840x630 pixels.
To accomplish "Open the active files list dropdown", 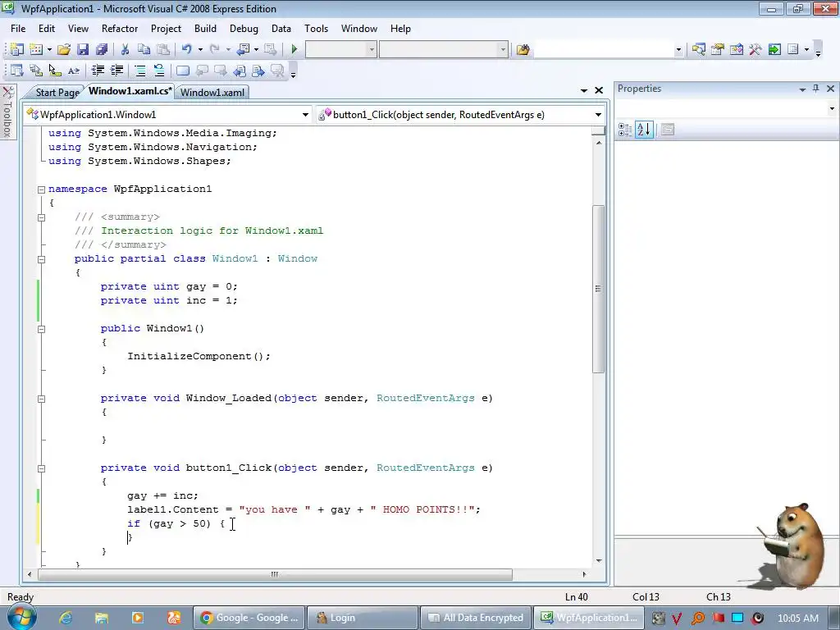I will [584, 91].
